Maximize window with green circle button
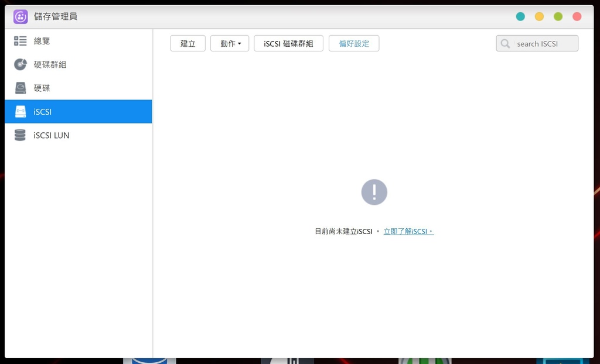Screen dimensions: 600x364 click(x=558, y=16)
